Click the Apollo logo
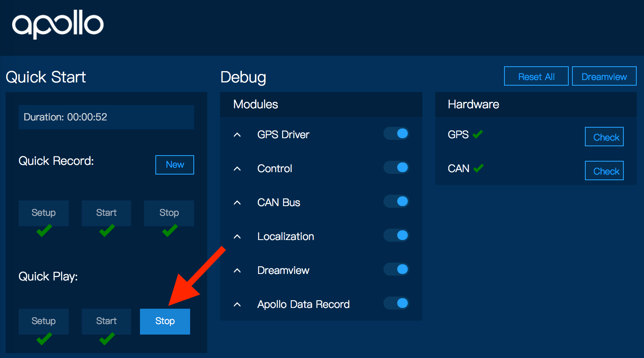This screenshot has width=644, height=358. click(x=58, y=24)
